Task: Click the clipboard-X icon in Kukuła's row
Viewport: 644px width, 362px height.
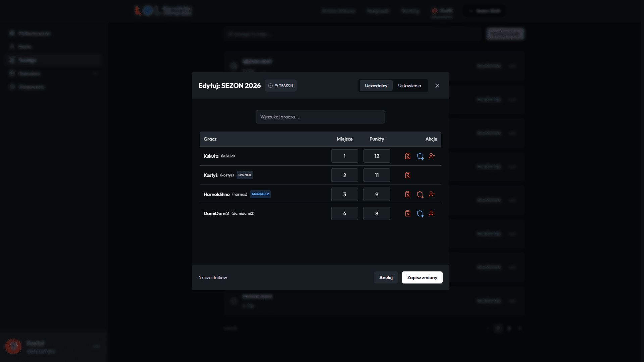Action: pos(408,156)
